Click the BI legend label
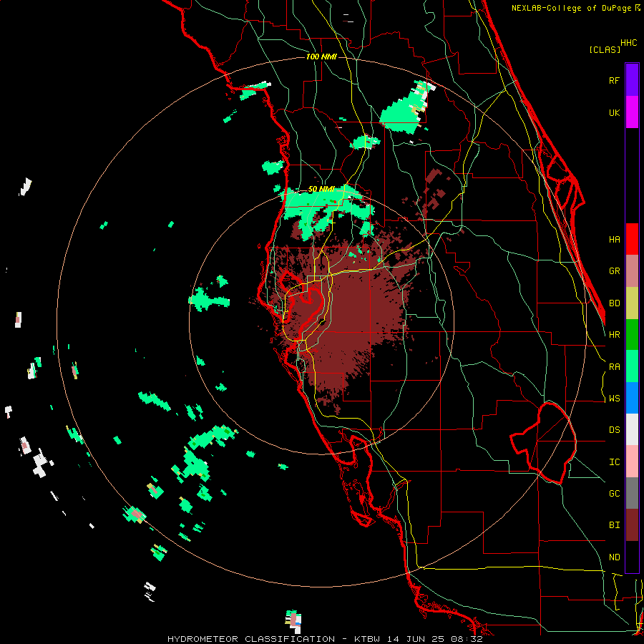The height and width of the screenshot is (644, 644). coord(614,525)
